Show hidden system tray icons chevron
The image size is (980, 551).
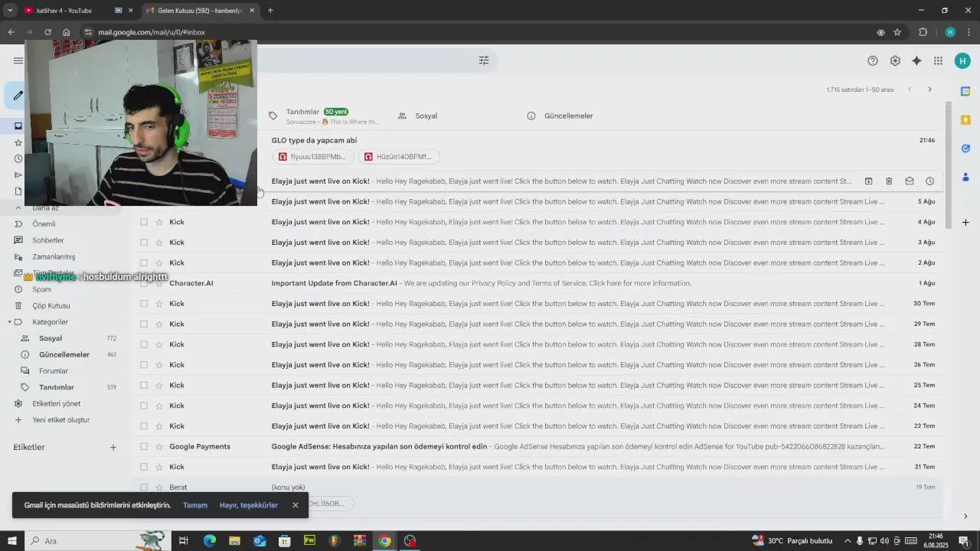(x=847, y=541)
